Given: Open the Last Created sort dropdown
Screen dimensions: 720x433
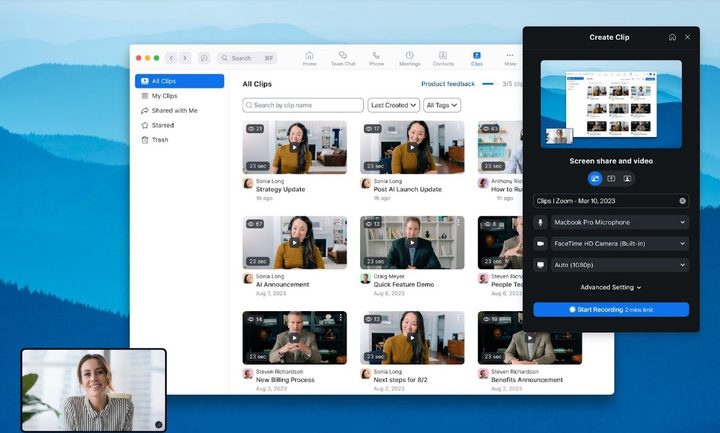Looking at the screenshot, I should click(393, 105).
